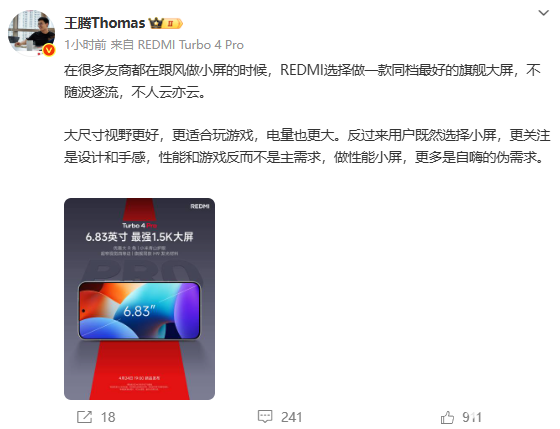Image resolution: width=560 pixels, height=429 pixels.
Task: Click the repost share arrow icon
Action: [x=85, y=417]
